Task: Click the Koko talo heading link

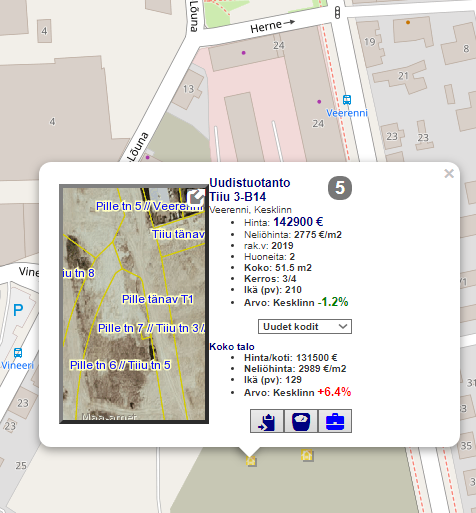Action: click(x=232, y=347)
